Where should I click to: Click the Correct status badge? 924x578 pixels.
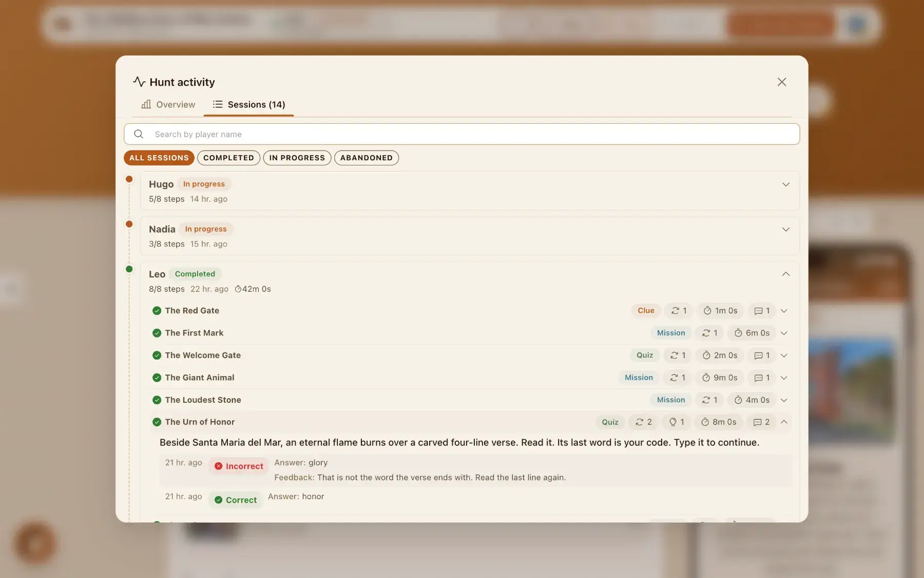pos(236,500)
